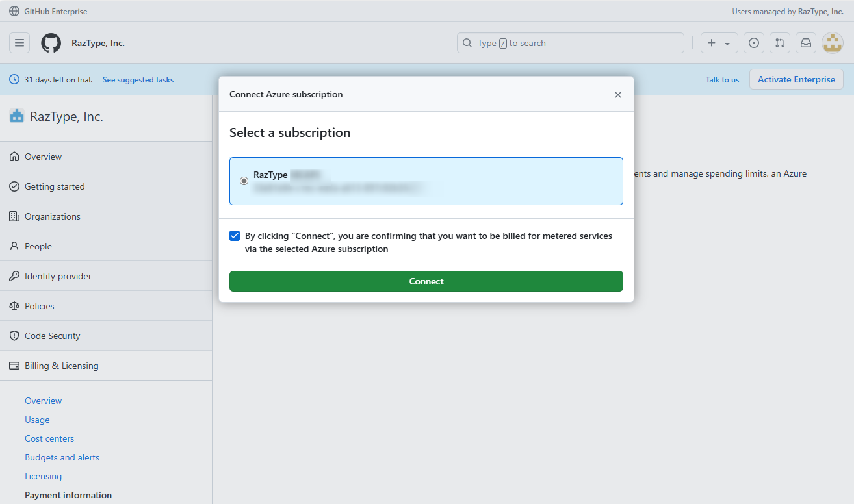The image size is (854, 504).
Task: Uncheck the metered services billing confirmation
Action: click(x=235, y=235)
